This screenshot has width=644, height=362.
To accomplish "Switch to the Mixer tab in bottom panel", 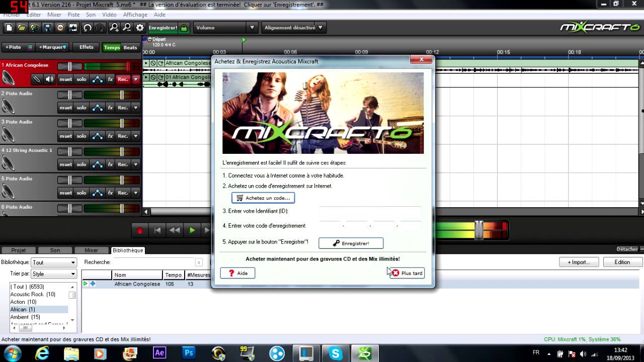I will click(91, 250).
